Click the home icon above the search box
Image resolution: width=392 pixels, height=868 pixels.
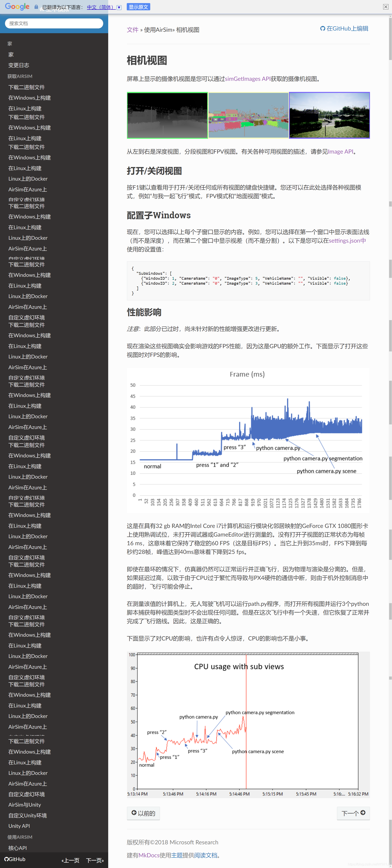[42, 10]
